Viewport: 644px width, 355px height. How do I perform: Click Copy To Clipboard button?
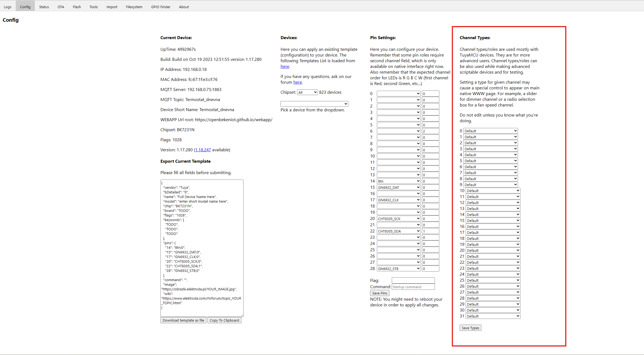click(224, 320)
